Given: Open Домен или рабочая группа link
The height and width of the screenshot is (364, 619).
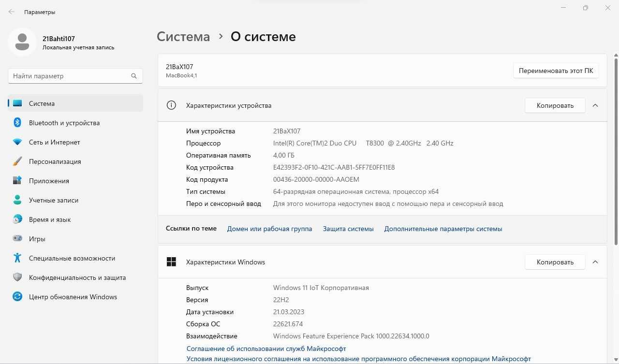Looking at the screenshot, I should point(270,229).
